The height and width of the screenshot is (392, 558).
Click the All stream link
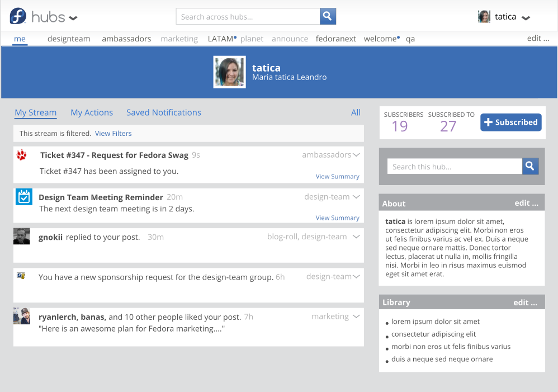(356, 112)
